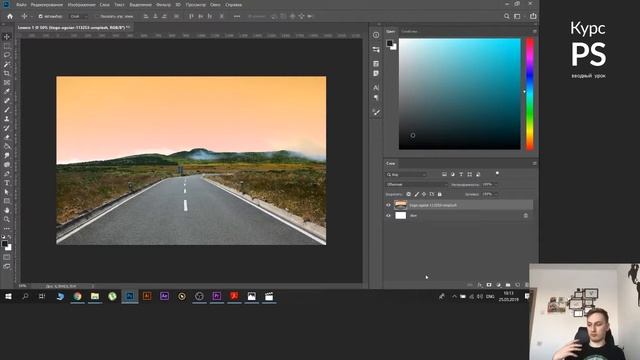640x360 pixels.
Task: Toggle adjustment layer filter icon
Action: 453,174
